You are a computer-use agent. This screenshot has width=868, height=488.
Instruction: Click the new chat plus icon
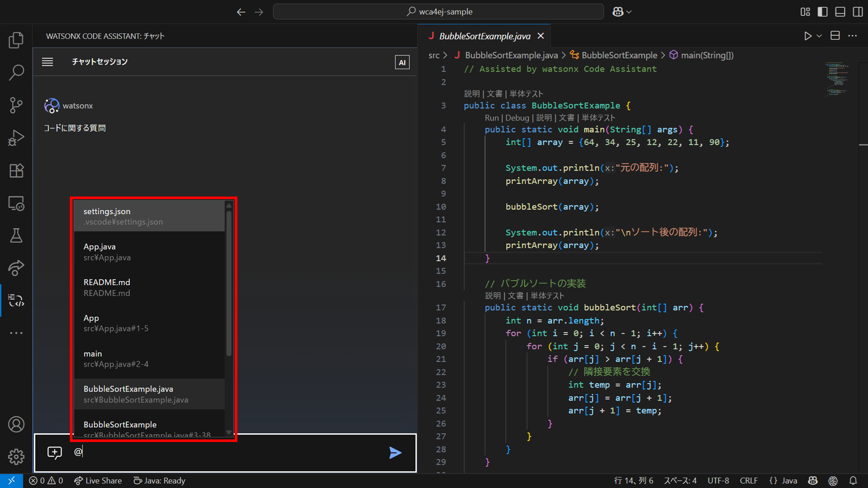(55, 452)
